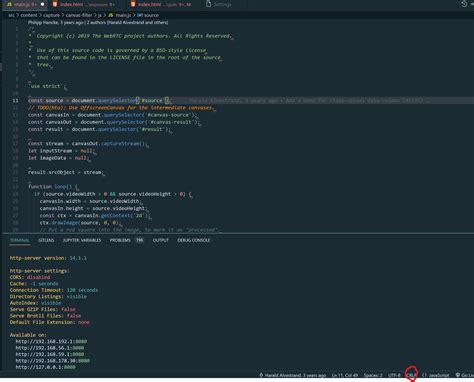Select 'canvas-filter' in the breadcrumb path
The height and width of the screenshot is (382, 474).
[x=79, y=15]
